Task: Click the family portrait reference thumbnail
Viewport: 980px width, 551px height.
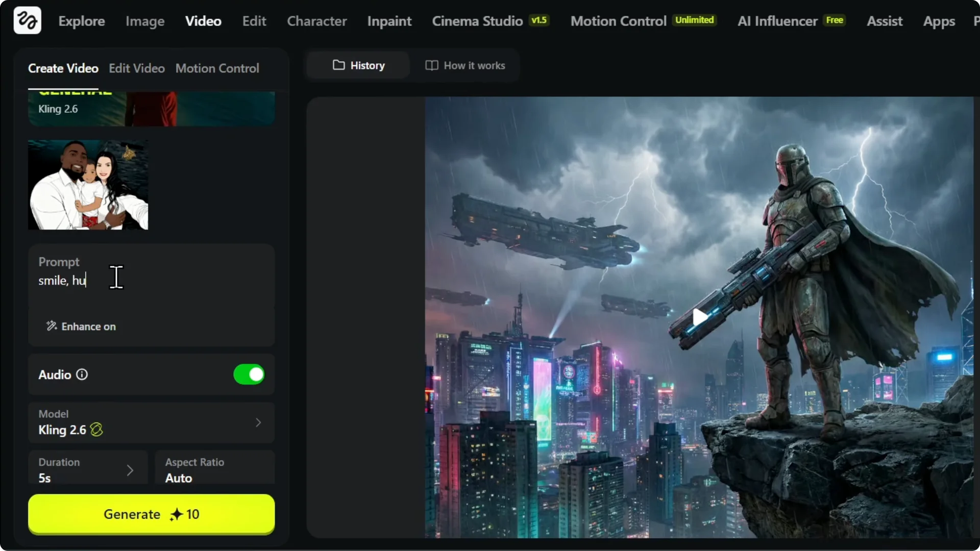Action: (x=87, y=184)
